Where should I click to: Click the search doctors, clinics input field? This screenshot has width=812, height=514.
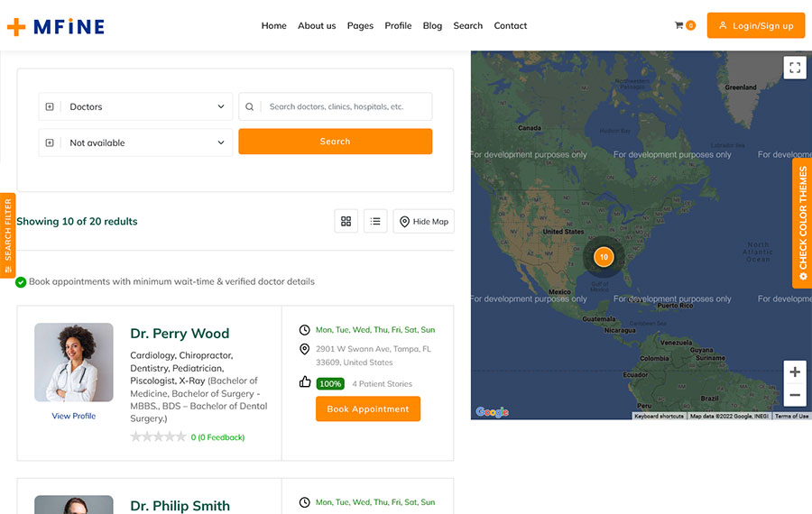(343, 106)
